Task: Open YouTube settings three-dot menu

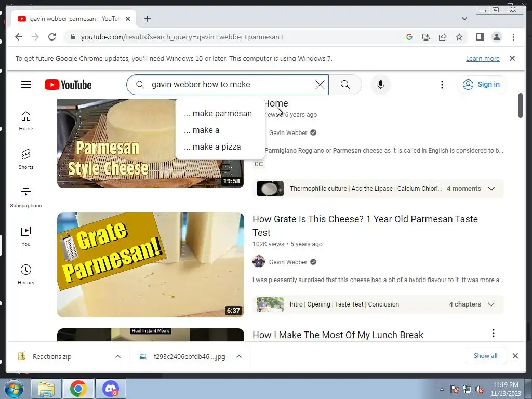Action: (442, 85)
